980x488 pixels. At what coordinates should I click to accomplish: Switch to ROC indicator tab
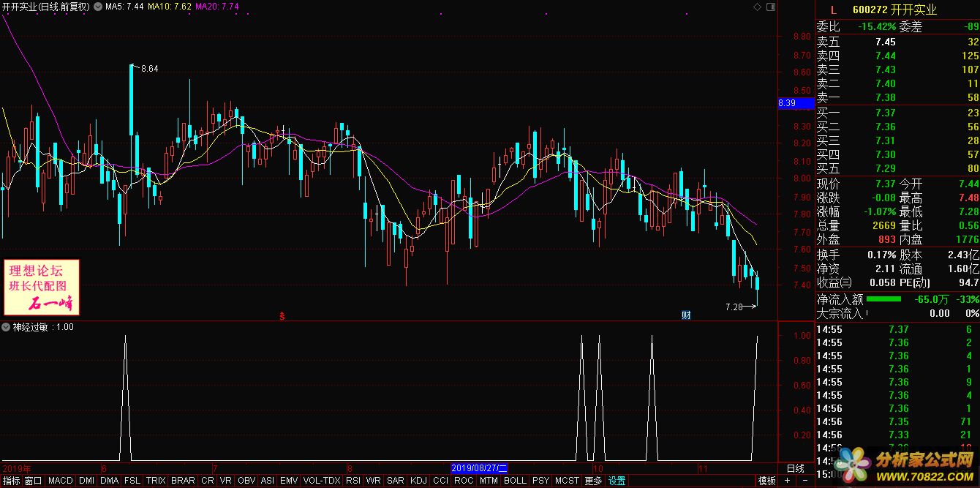(x=464, y=481)
